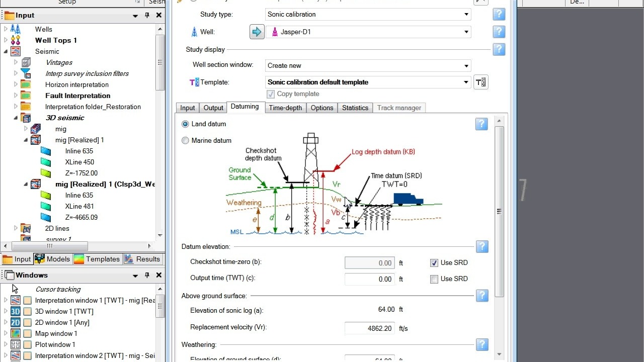The width and height of the screenshot is (644, 362).
Task: Click the 3D window 1 [TWT] icon
Action: [16, 311]
